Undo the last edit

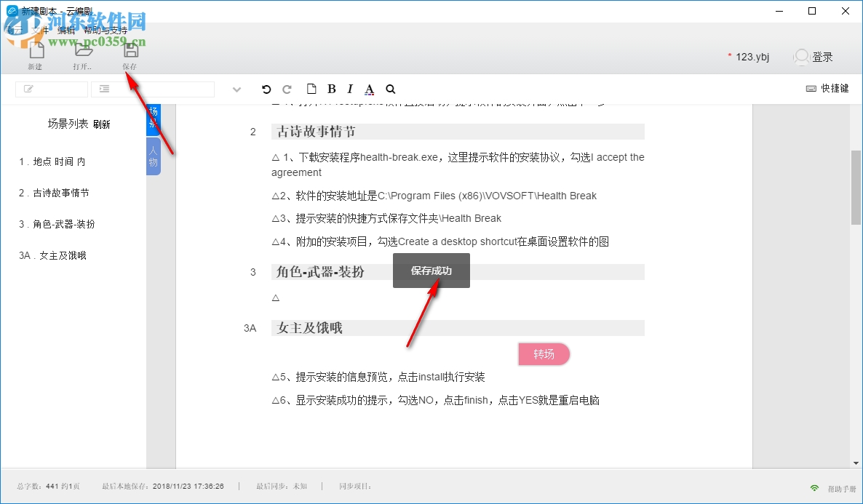tap(266, 88)
